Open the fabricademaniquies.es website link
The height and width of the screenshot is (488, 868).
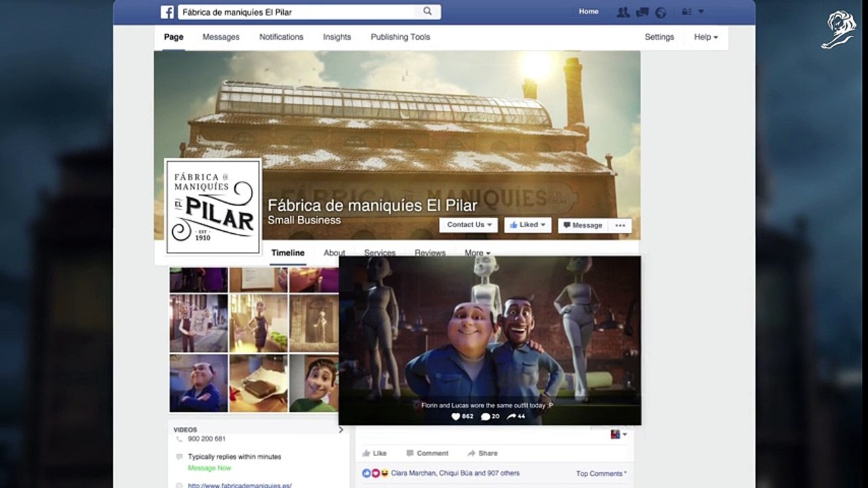(240, 485)
